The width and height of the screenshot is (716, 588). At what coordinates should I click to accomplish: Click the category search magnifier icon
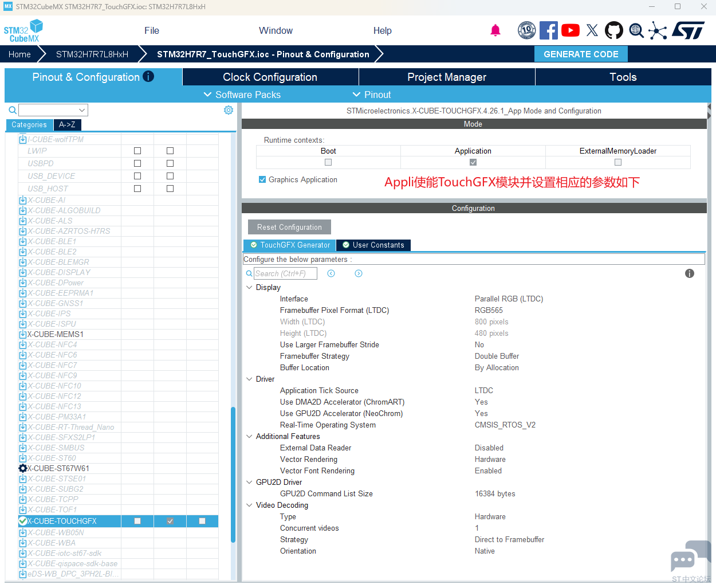(x=13, y=110)
